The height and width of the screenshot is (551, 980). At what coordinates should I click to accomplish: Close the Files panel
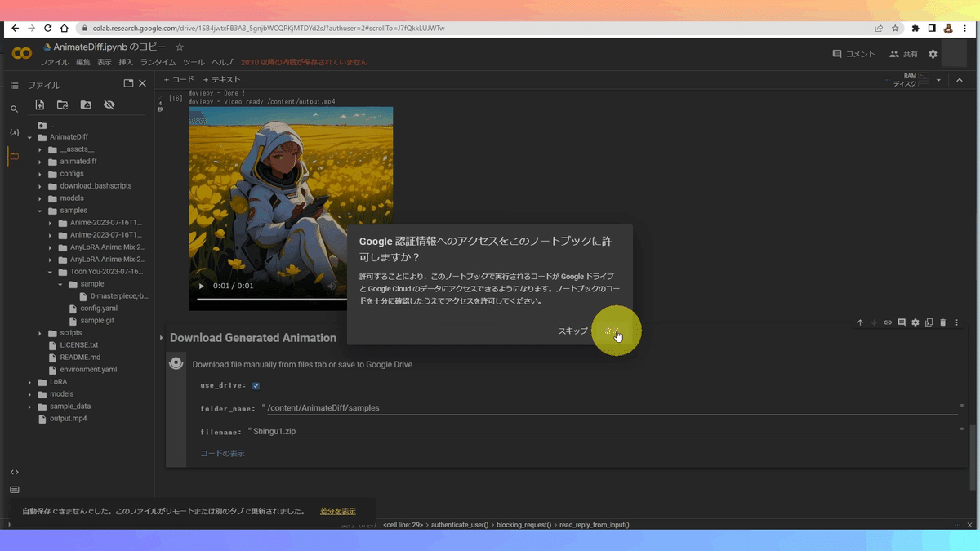point(142,83)
